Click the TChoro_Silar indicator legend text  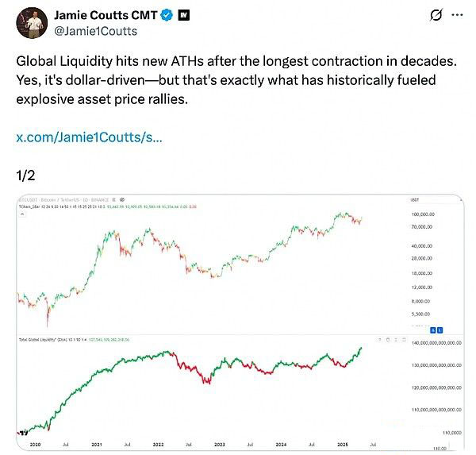click(36, 206)
